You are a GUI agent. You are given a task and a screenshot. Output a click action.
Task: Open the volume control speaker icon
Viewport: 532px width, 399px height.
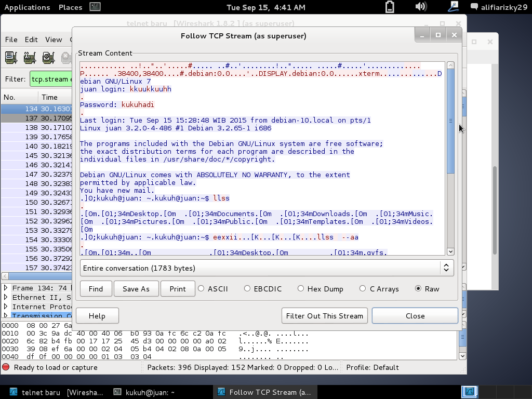421,6
